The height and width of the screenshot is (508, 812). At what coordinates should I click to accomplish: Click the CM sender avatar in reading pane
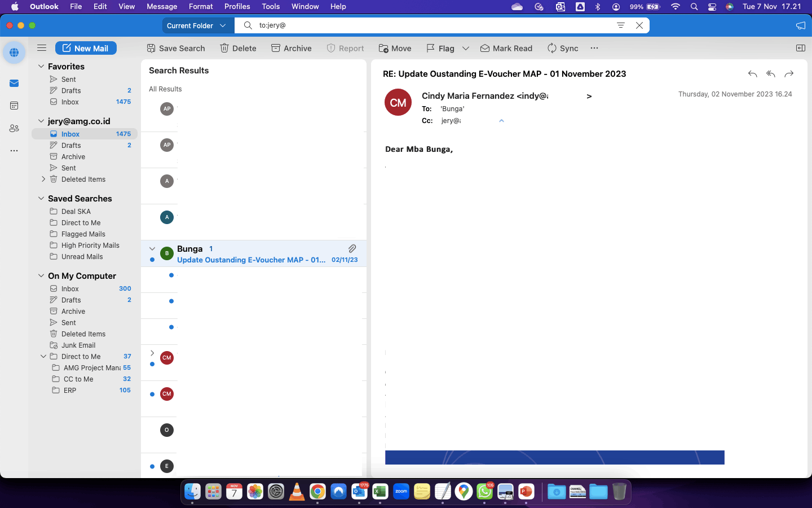coord(398,102)
